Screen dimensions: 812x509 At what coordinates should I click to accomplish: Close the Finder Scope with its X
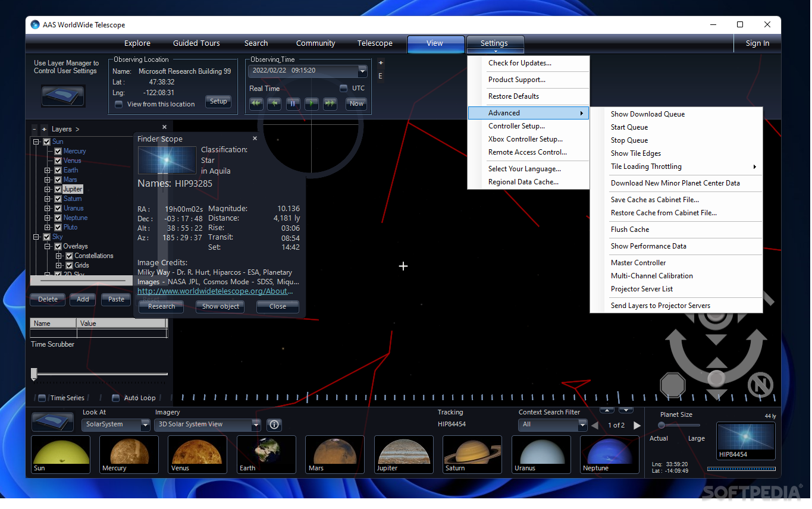pyautogui.click(x=255, y=138)
